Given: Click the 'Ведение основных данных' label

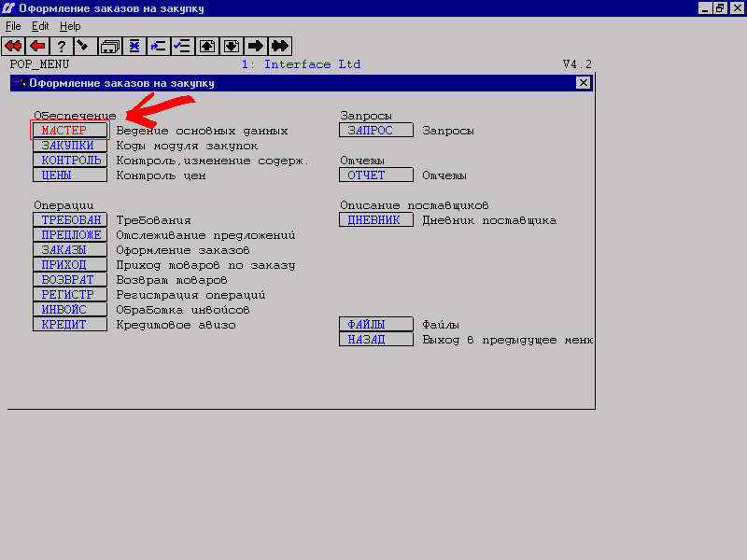Looking at the screenshot, I should [202, 131].
